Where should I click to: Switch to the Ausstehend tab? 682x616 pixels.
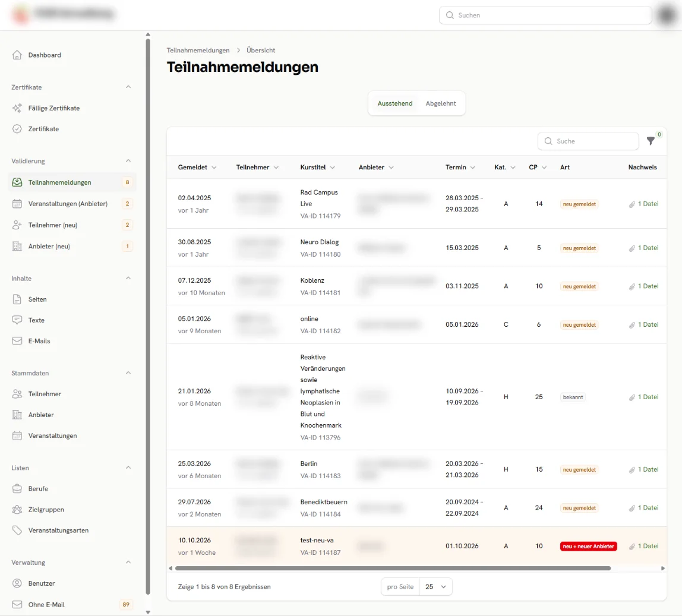coord(395,103)
